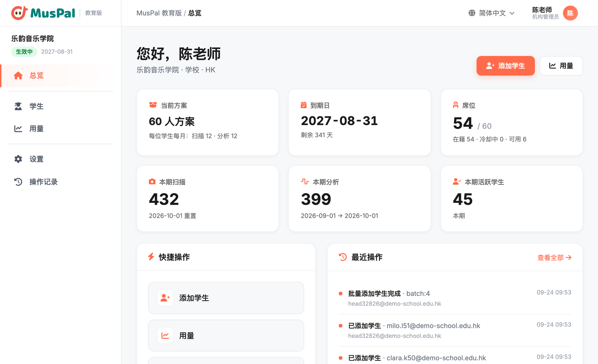Open 用量 in the sidebar menu

coord(60,128)
